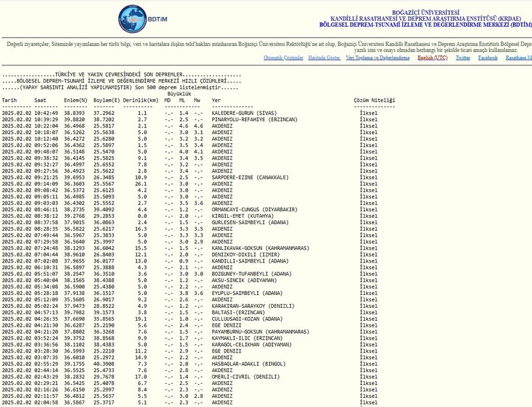Click the latitude value 35.5605
The height and width of the screenshot is (407, 532).
coord(76,300)
